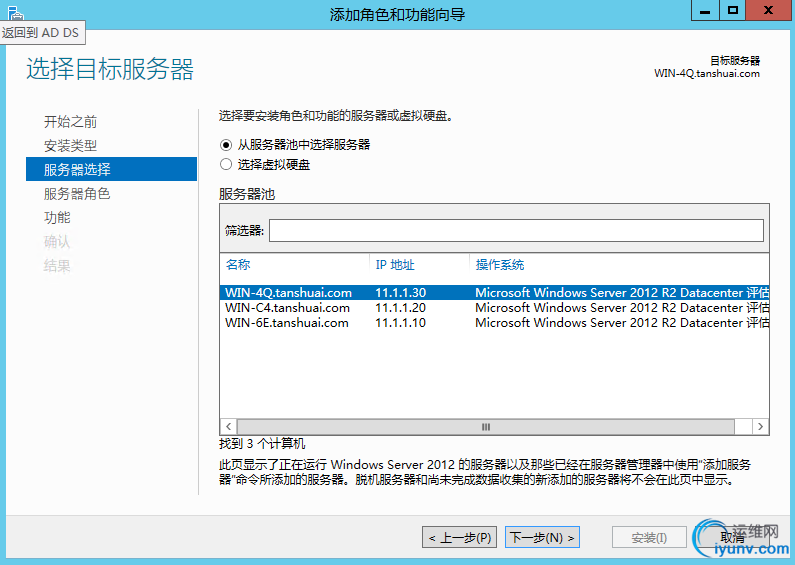The height and width of the screenshot is (565, 795).
Task: Select server WIN-6E.tanshuai.com row
Action: pyautogui.click(x=494, y=323)
